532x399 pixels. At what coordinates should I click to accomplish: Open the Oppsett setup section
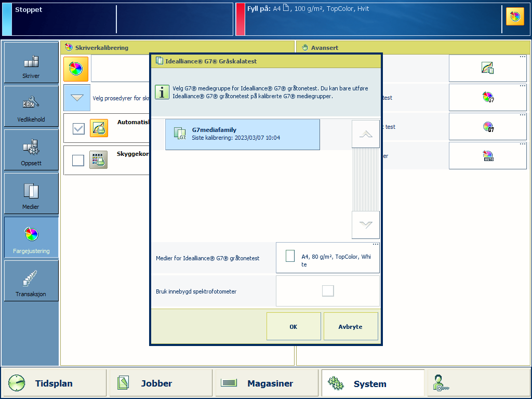tap(31, 150)
